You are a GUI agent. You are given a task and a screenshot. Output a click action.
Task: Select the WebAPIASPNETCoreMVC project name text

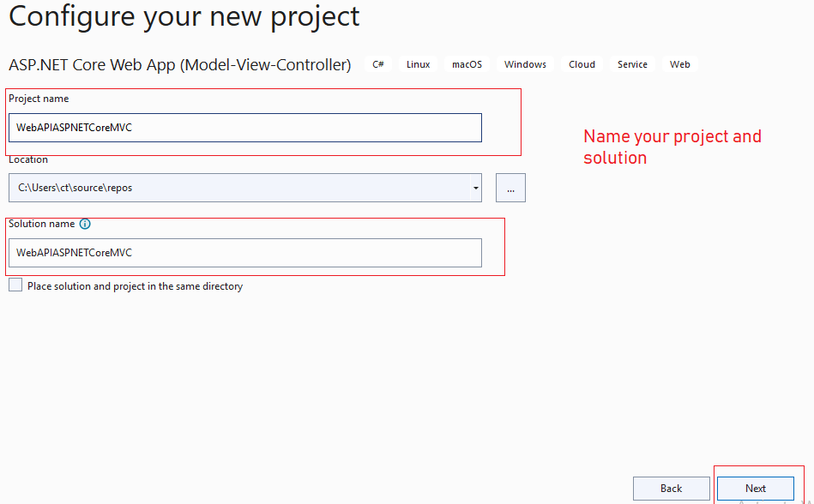(73, 127)
